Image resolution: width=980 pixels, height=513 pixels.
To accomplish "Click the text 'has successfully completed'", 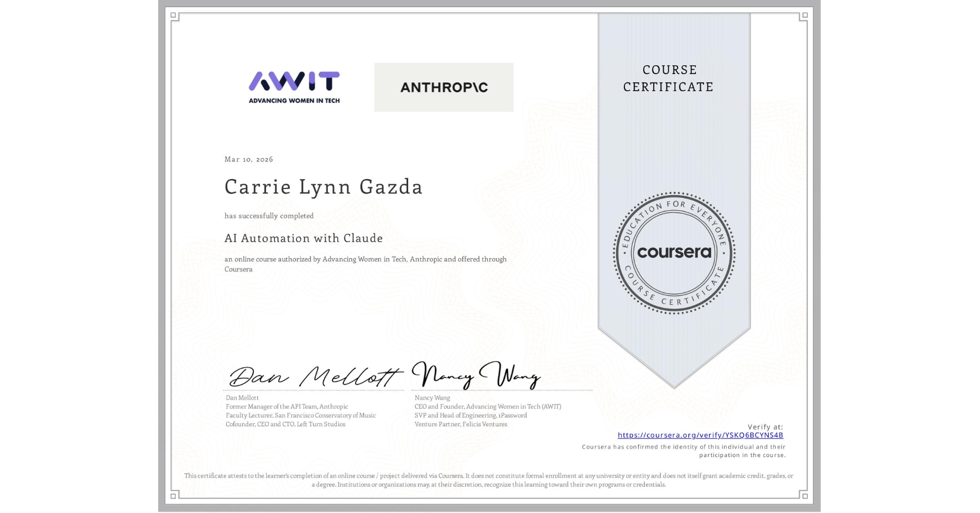I will 269,216.
